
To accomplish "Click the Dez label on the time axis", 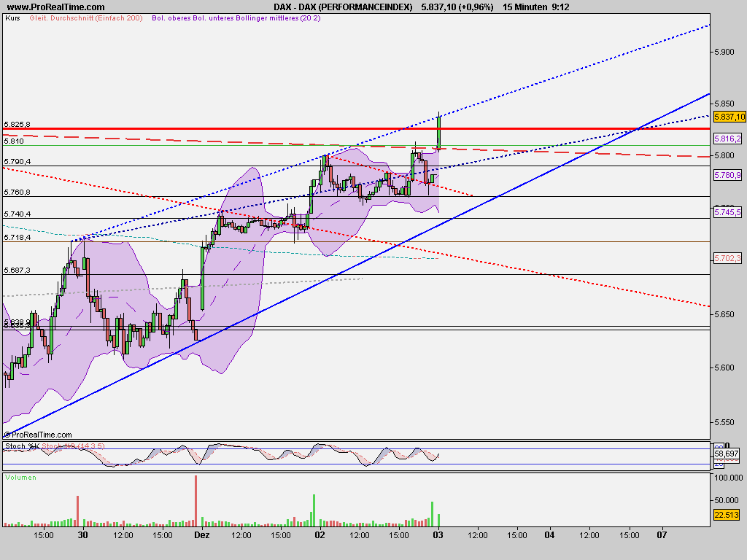I will coord(201,534).
